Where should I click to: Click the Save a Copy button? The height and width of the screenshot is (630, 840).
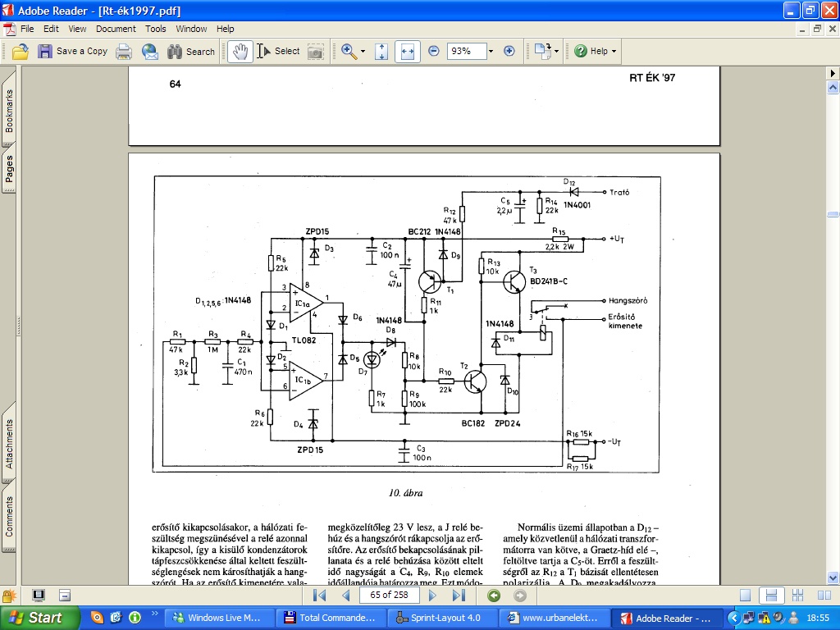tap(73, 52)
